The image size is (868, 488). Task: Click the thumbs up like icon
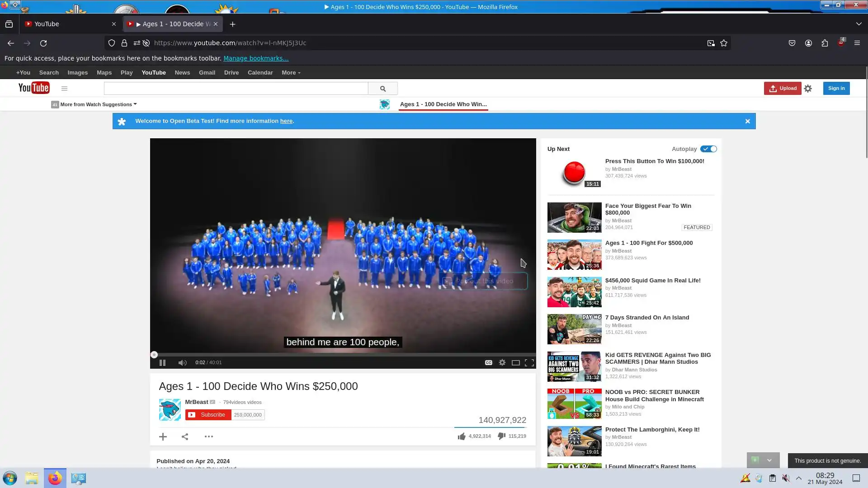click(462, 436)
